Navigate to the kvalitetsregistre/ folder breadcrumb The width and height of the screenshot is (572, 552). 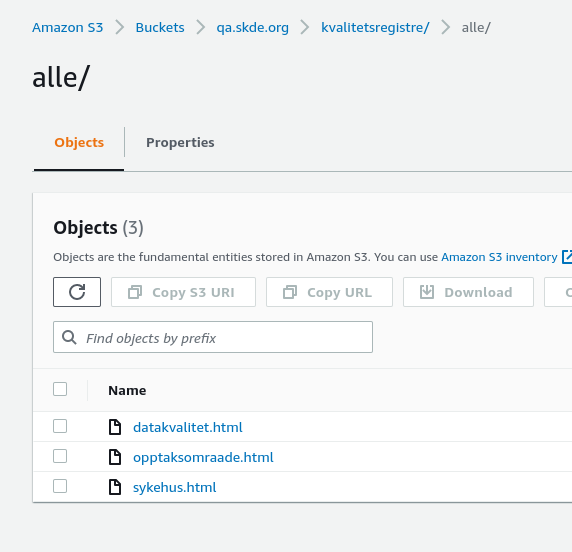[x=375, y=28]
